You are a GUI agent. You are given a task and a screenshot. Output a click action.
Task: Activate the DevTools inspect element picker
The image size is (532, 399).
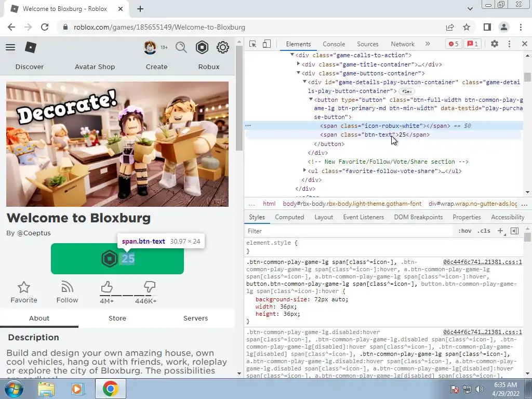(x=253, y=44)
